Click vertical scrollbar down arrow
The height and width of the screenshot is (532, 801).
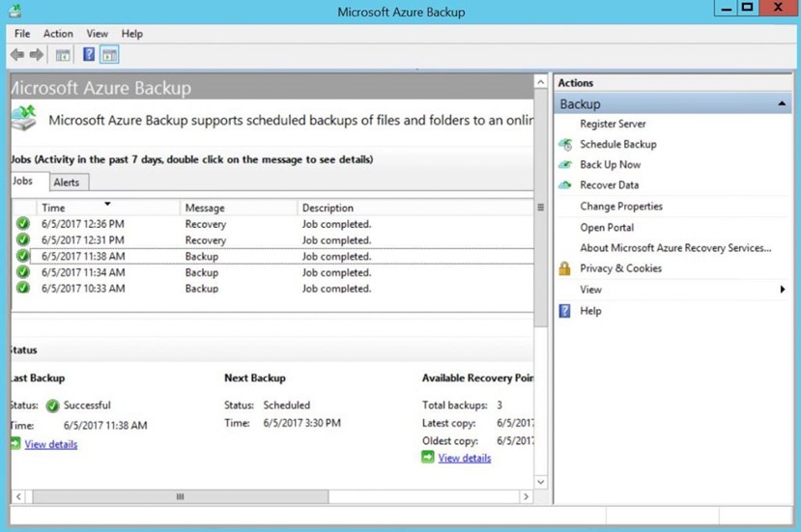540,482
